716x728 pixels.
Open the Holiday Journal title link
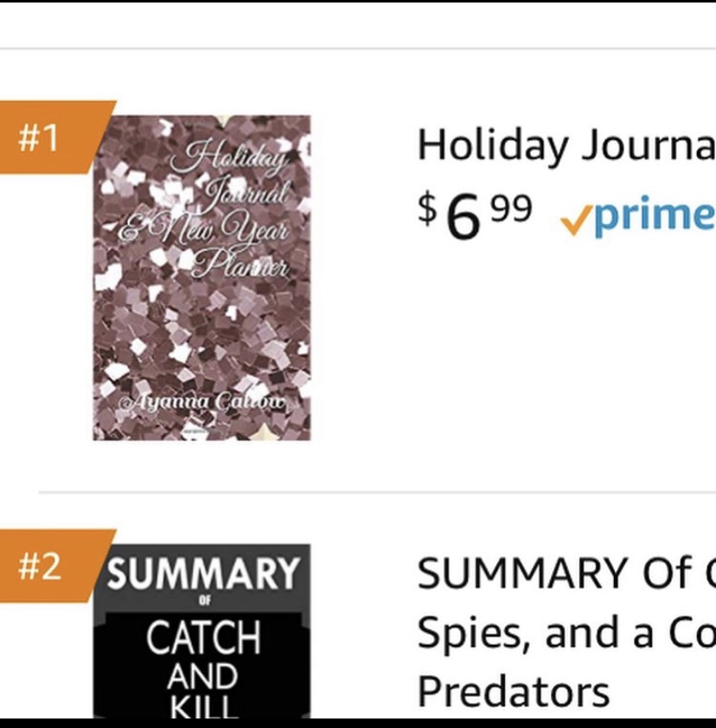click(566, 145)
